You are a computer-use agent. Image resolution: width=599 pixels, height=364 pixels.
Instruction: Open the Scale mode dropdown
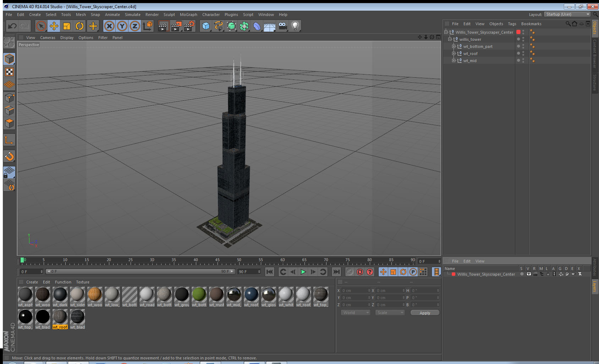(390, 313)
